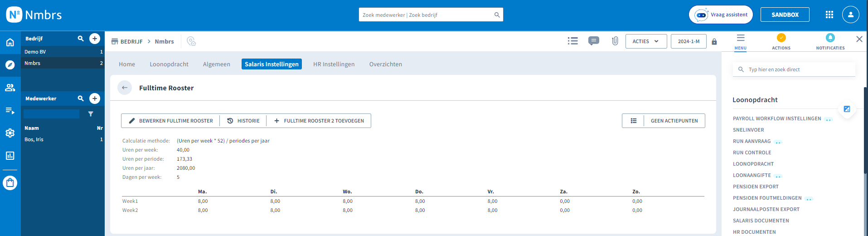
Task: Click the period lock icon
Action: [x=714, y=41]
